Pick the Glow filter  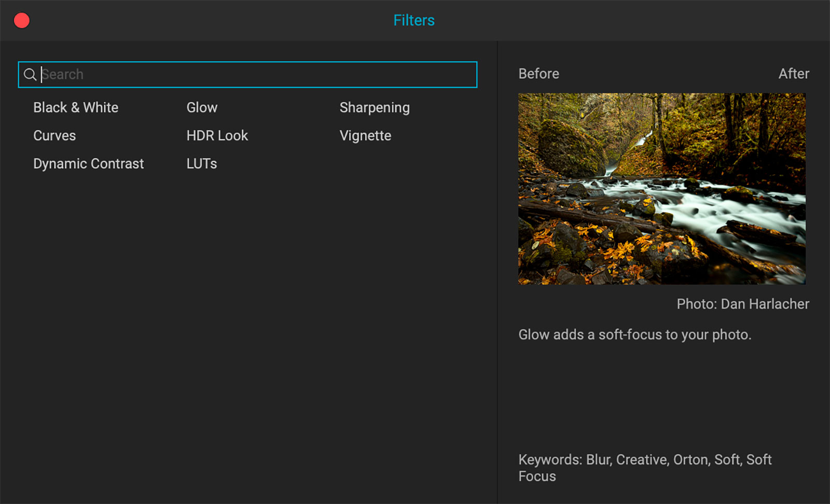202,107
